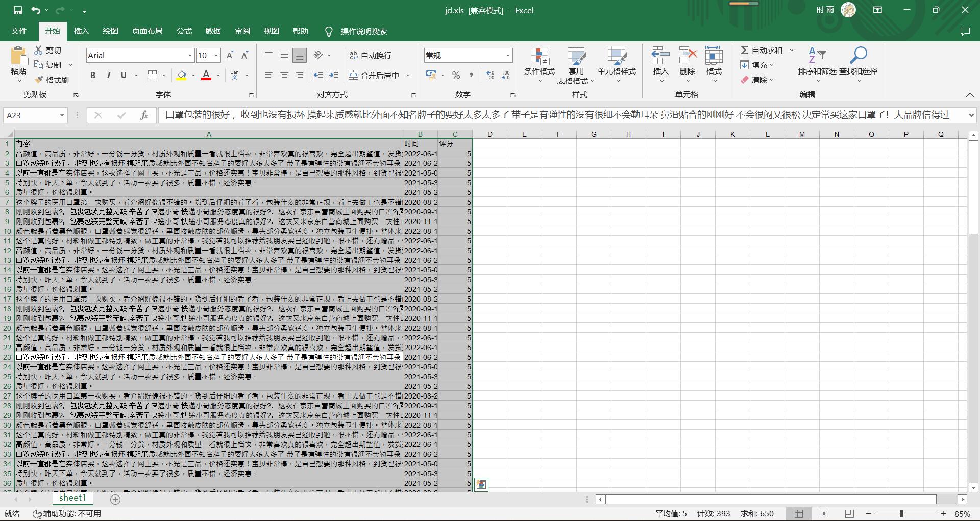The height and width of the screenshot is (521, 980).
Task: Click the Save icon in title bar
Action: pyautogui.click(x=18, y=10)
